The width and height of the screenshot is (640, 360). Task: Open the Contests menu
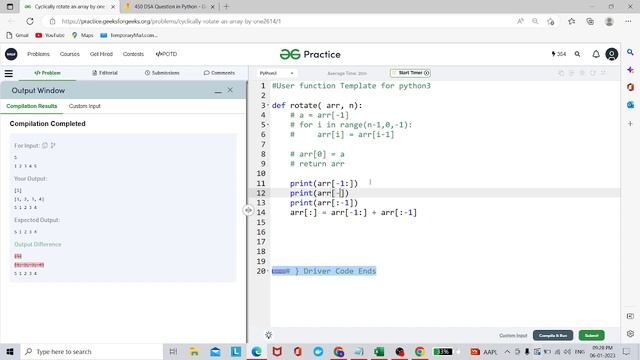133,54
